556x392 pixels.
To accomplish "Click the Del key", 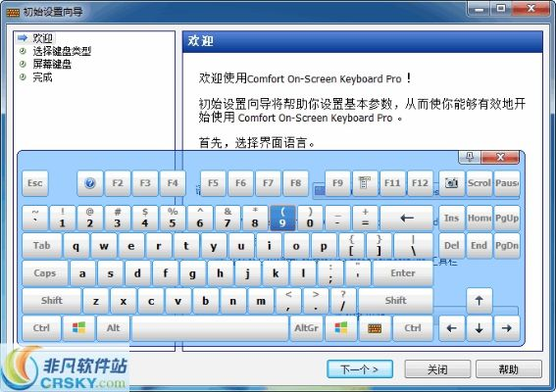I will [x=451, y=246].
